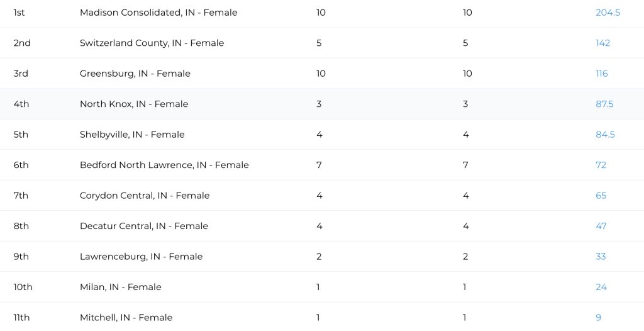The width and height of the screenshot is (644, 331).
Task: Select the 87.5 points link
Action: (x=604, y=104)
